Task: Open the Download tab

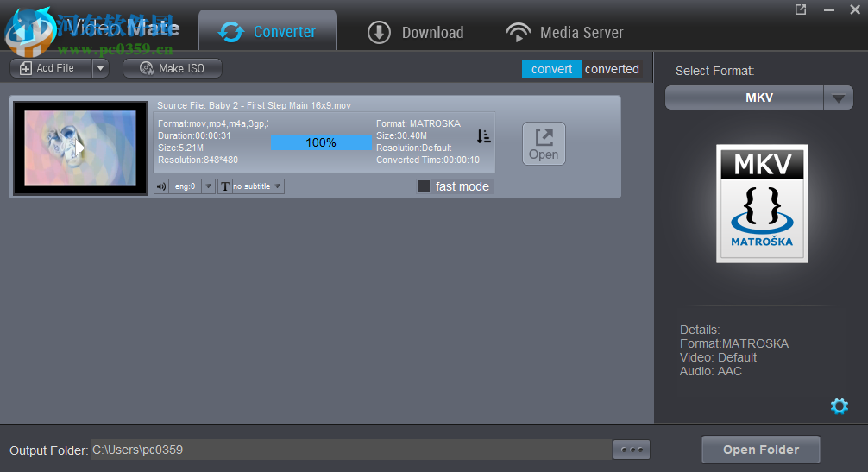Action: coord(416,32)
